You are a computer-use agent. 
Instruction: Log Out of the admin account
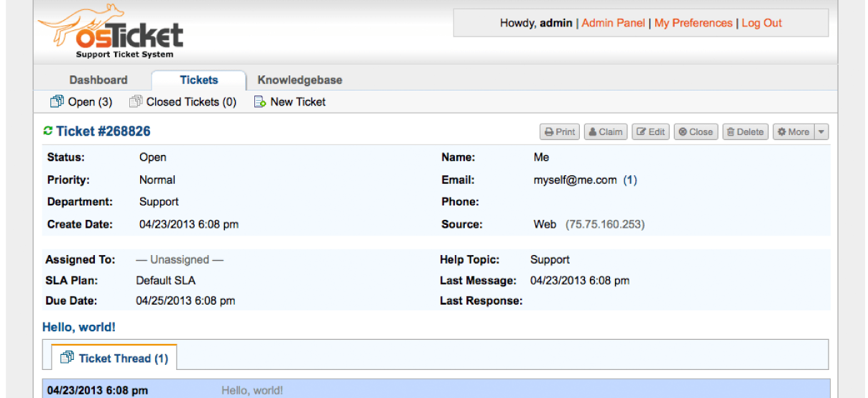tap(762, 23)
